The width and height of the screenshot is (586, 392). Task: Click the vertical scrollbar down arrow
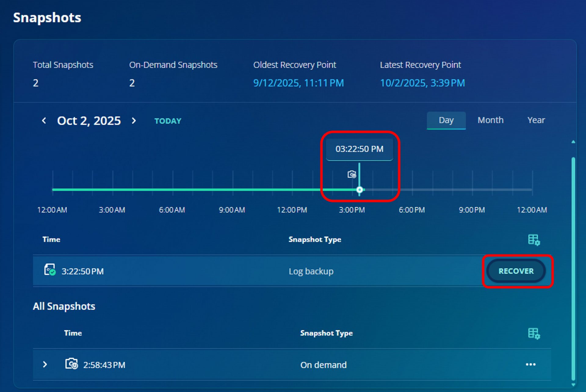573,385
